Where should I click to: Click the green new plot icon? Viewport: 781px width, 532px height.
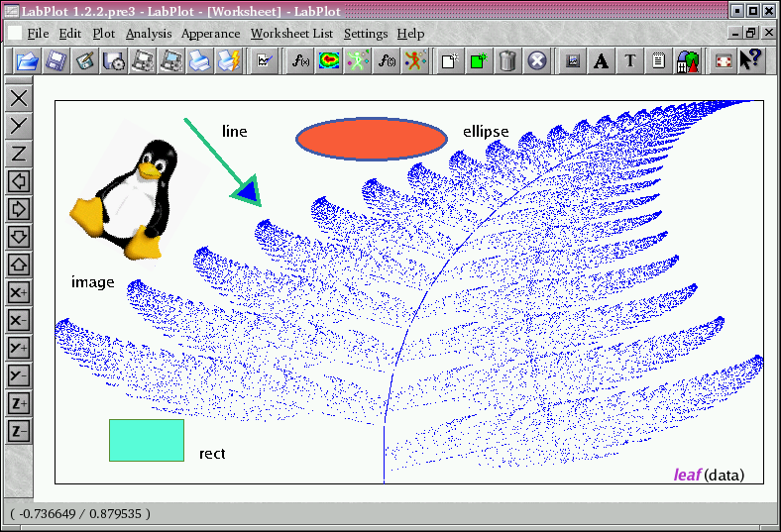tap(479, 61)
